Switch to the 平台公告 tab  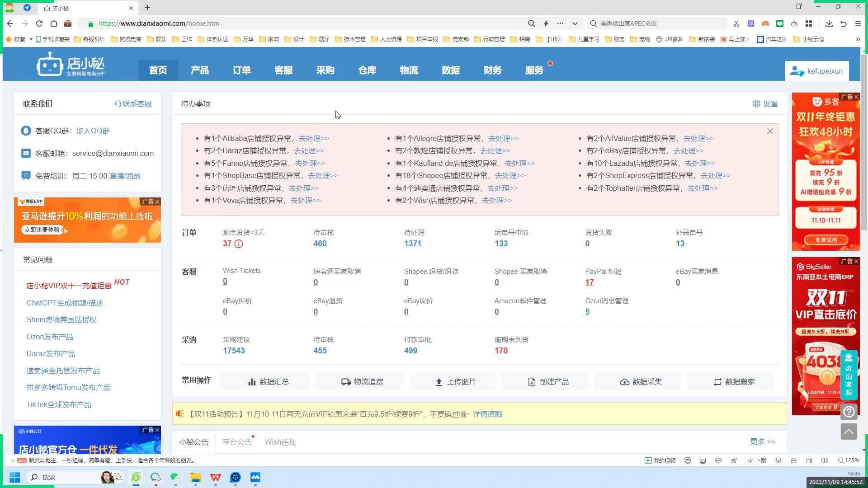(x=237, y=442)
